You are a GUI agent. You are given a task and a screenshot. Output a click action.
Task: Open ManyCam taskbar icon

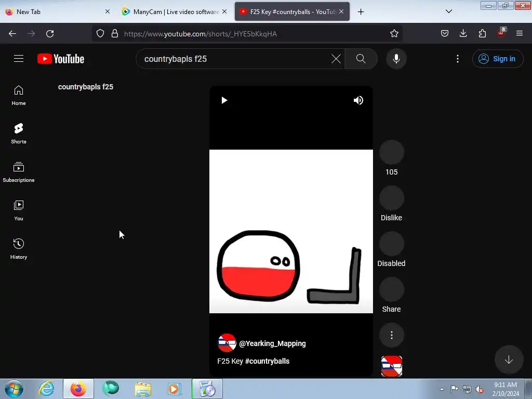pos(111,389)
